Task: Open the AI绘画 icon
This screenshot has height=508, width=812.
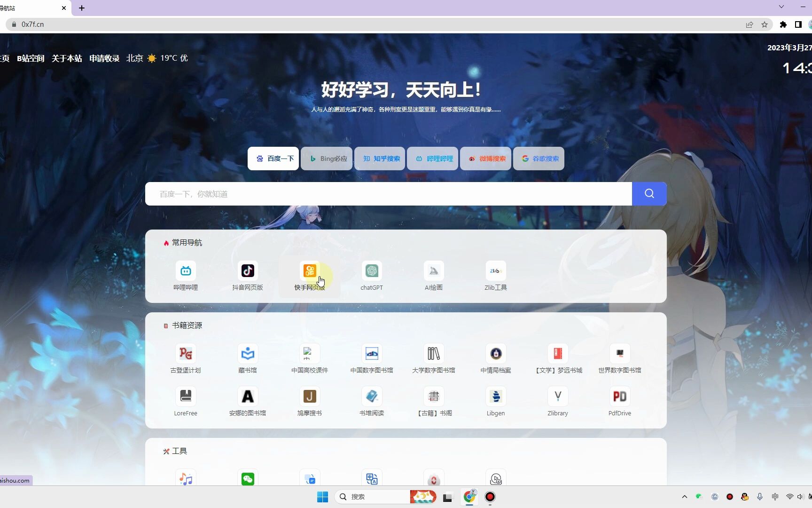Action: click(434, 271)
